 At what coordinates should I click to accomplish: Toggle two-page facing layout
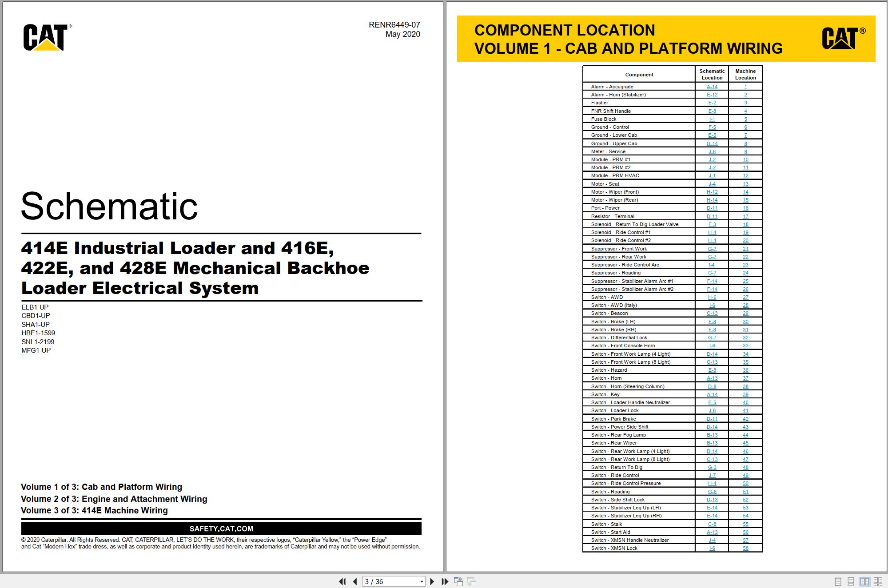(864, 581)
